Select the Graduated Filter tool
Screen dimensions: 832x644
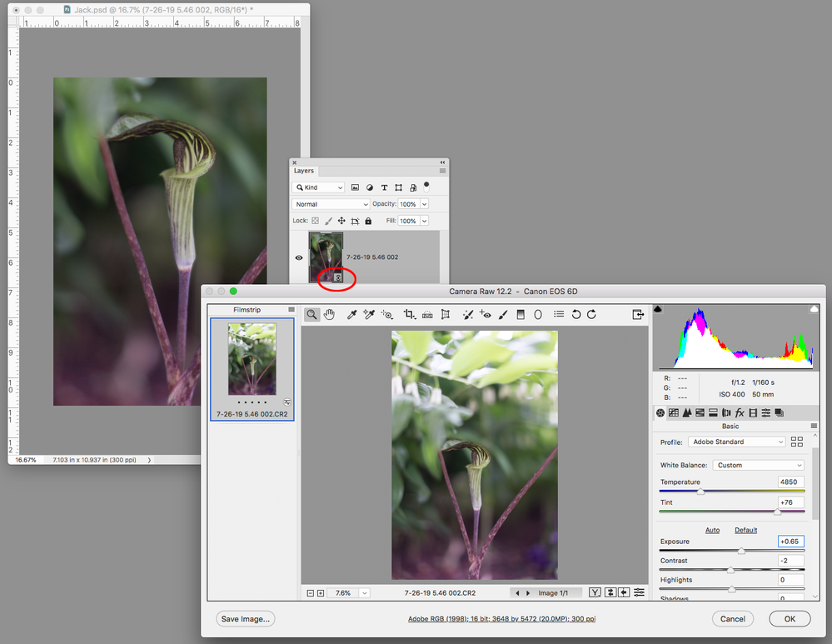coord(521,314)
